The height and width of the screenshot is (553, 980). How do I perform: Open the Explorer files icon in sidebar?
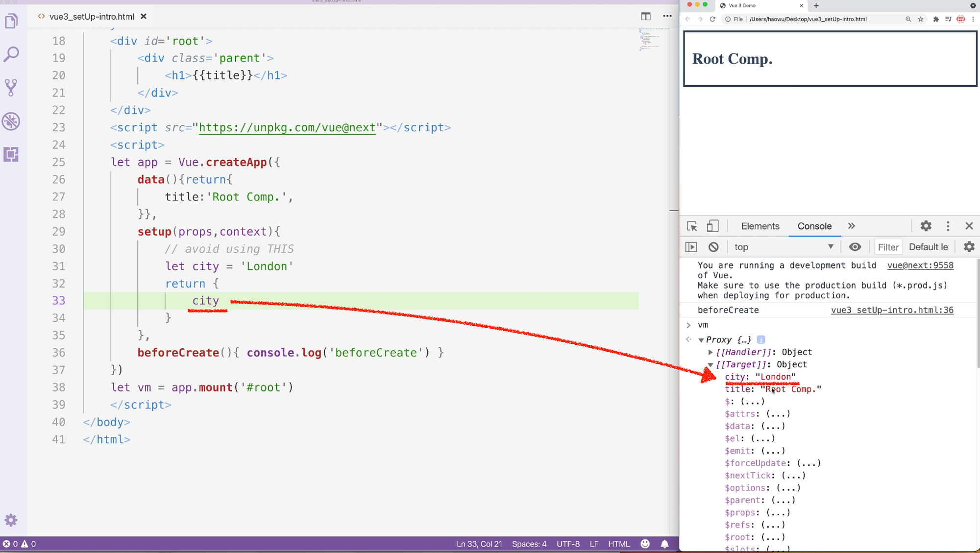[11, 21]
